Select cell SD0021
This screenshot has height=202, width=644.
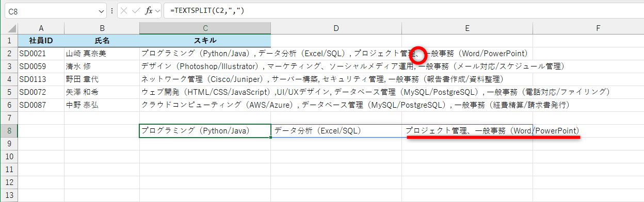pyautogui.click(x=41, y=54)
